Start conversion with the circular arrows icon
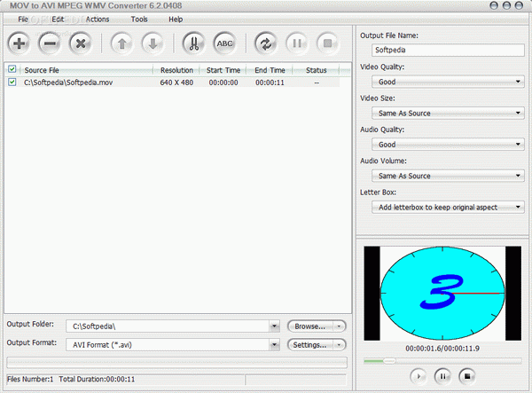532x393 pixels. click(266, 43)
